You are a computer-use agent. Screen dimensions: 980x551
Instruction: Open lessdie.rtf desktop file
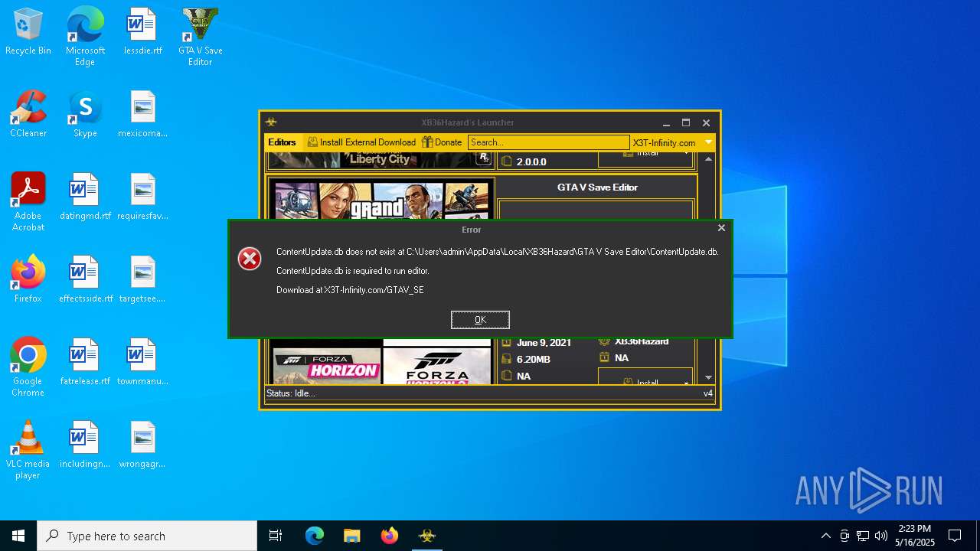(142, 32)
